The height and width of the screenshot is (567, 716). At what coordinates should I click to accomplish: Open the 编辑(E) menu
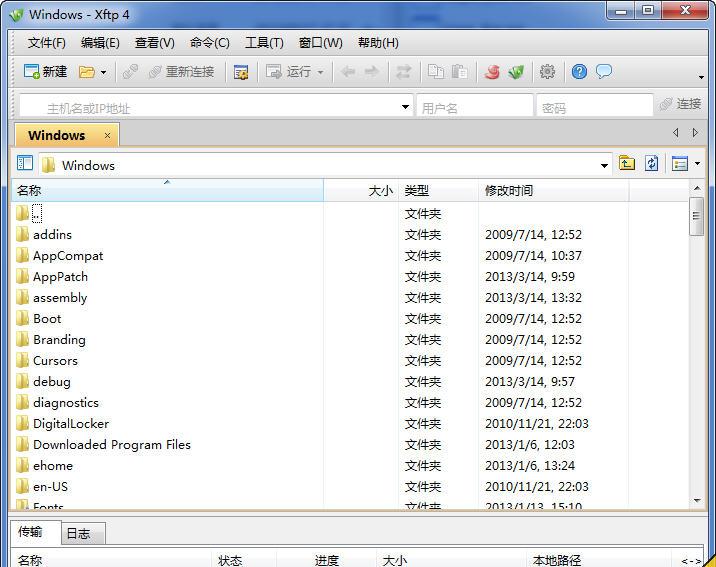pyautogui.click(x=100, y=43)
